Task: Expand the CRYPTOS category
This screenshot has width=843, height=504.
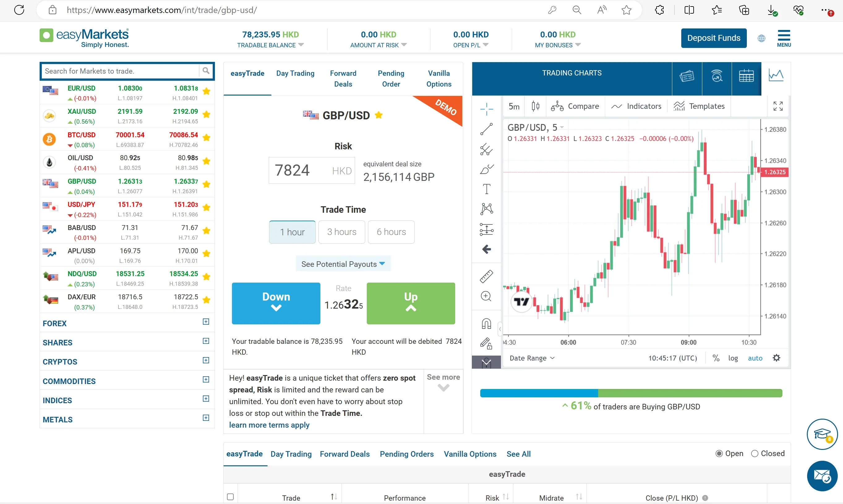Action: point(206,360)
